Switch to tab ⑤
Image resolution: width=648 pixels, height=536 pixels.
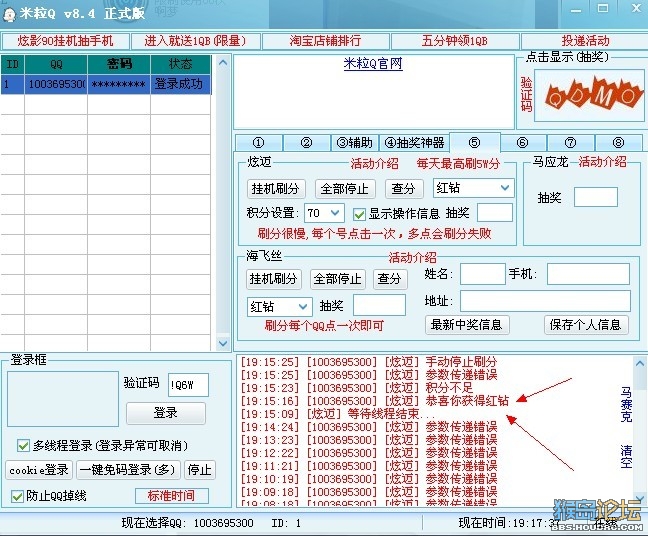click(474, 142)
